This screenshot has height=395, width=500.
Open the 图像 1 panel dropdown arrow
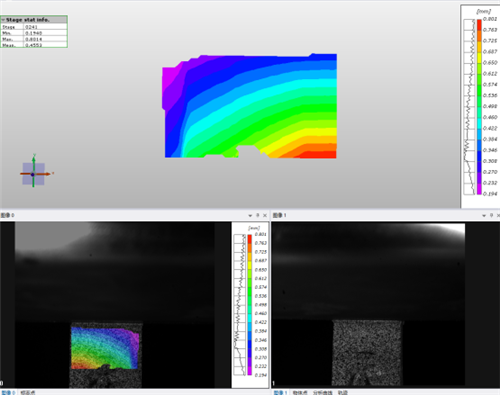click(484, 216)
